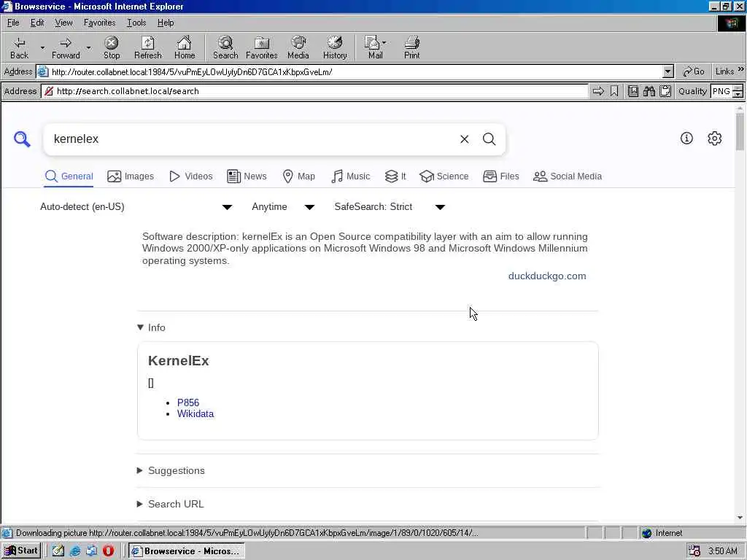The width and height of the screenshot is (747, 560).
Task: Open Auto-detect (en-US) language dropdown
Action: [x=136, y=206]
